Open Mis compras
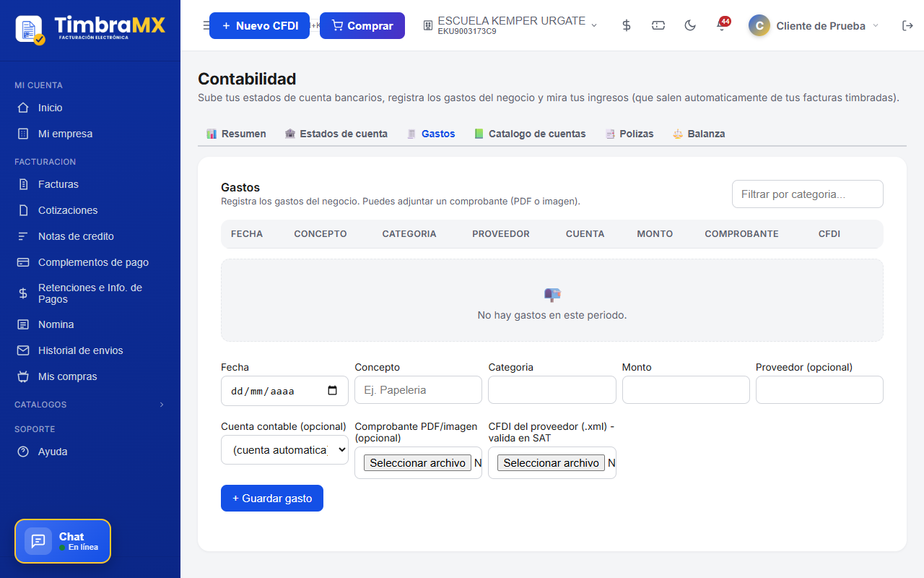 pos(90,376)
